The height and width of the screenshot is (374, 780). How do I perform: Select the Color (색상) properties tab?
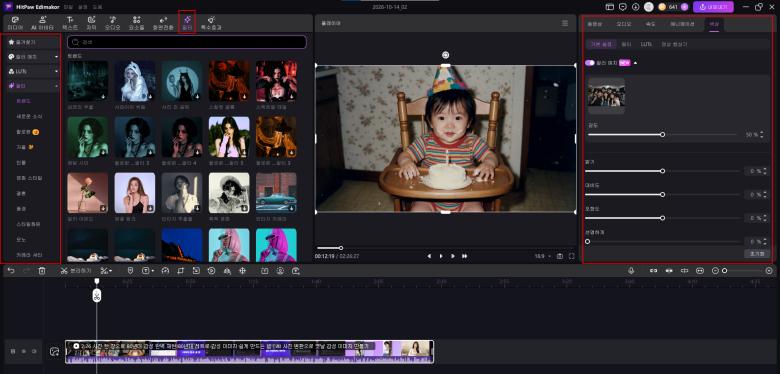(x=714, y=23)
